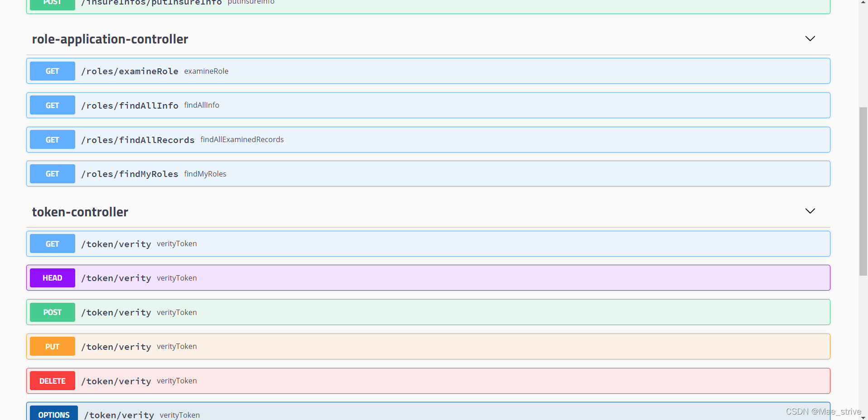Click the scrollbar down arrow

click(x=863, y=417)
